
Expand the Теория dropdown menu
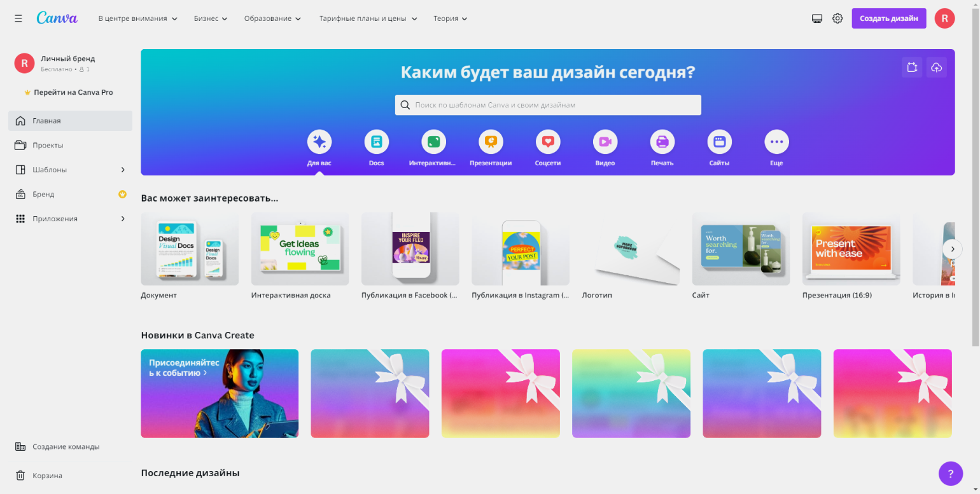coord(451,18)
